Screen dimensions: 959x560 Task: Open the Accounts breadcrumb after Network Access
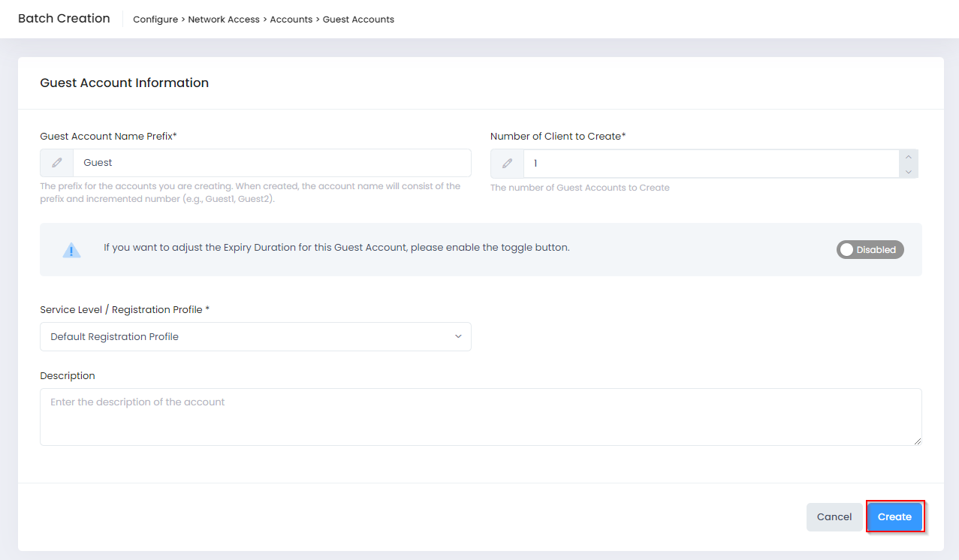coord(291,20)
